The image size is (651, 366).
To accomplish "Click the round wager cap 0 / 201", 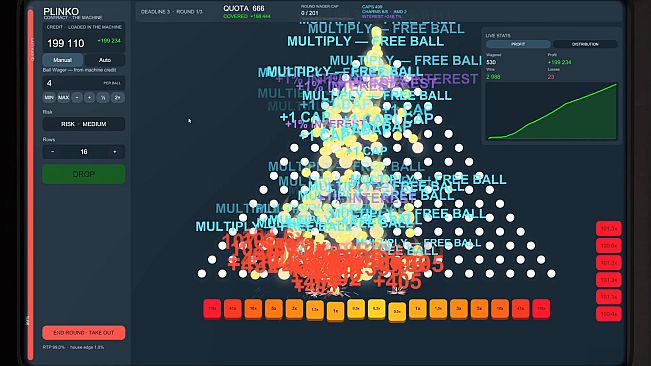I will coord(310,13).
